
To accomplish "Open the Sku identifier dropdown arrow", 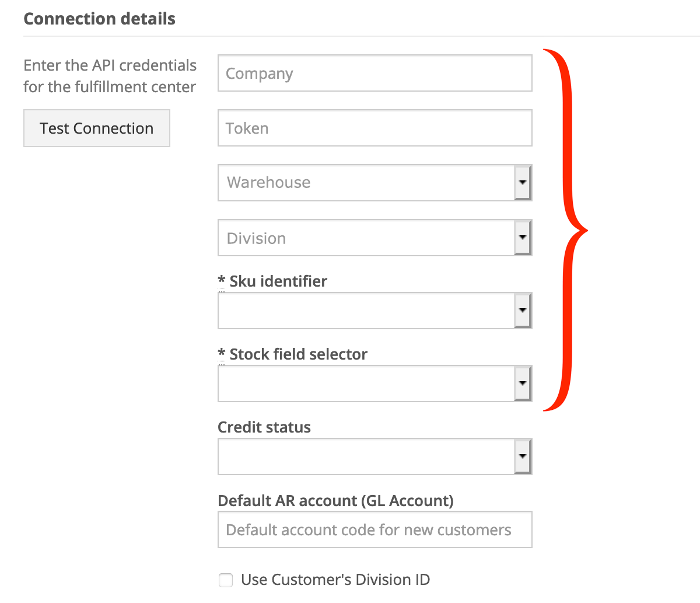I will (x=523, y=311).
